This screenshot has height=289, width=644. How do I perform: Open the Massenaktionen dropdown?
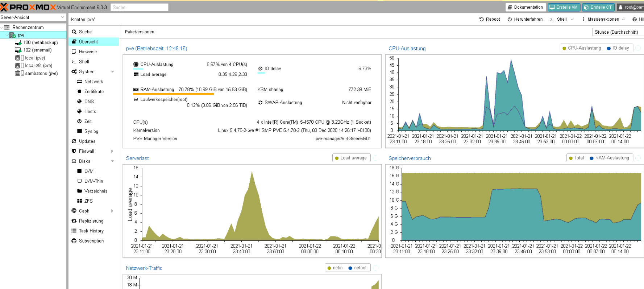tap(603, 19)
